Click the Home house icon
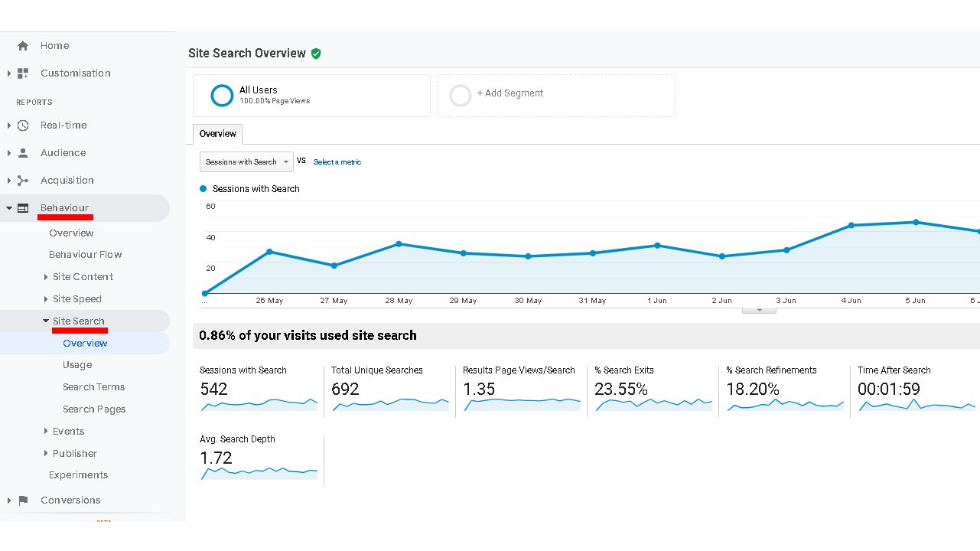This screenshot has width=980, height=551. pyautogui.click(x=23, y=46)
